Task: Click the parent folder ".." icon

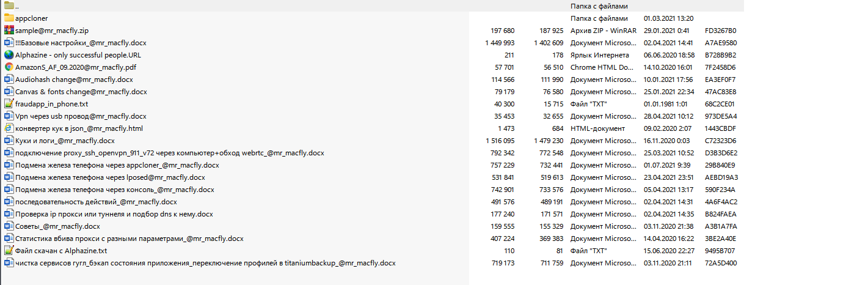Action: coord(9,6)
